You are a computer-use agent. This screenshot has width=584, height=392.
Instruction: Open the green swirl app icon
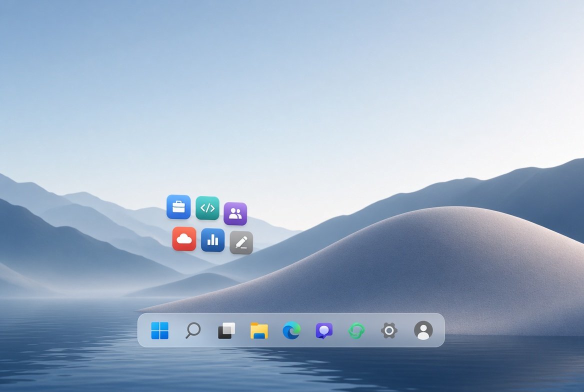coord(356,330)
